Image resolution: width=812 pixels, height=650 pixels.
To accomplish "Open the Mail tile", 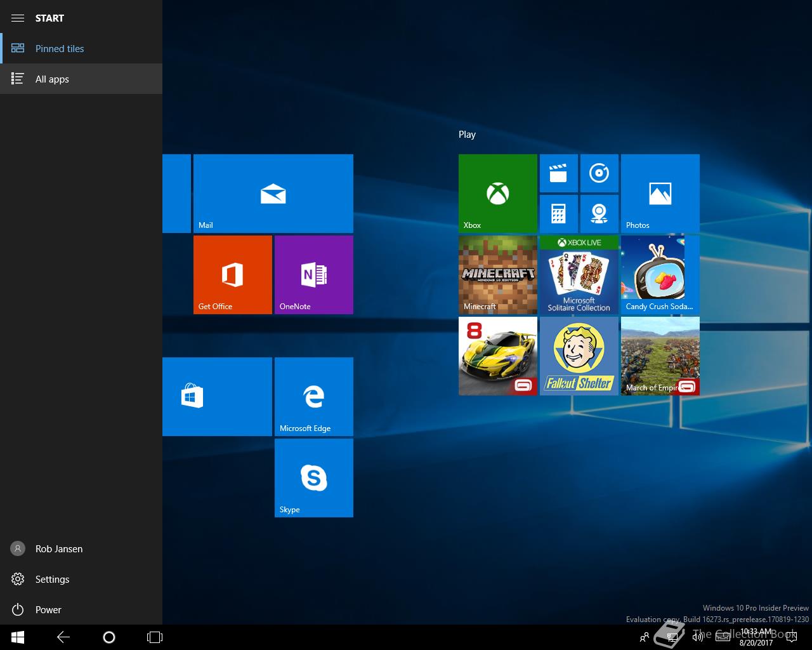I will click(273, 194).
